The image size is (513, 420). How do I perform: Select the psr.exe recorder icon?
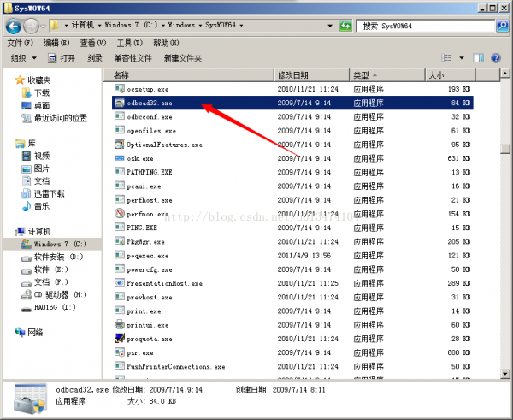click(120, 352)
